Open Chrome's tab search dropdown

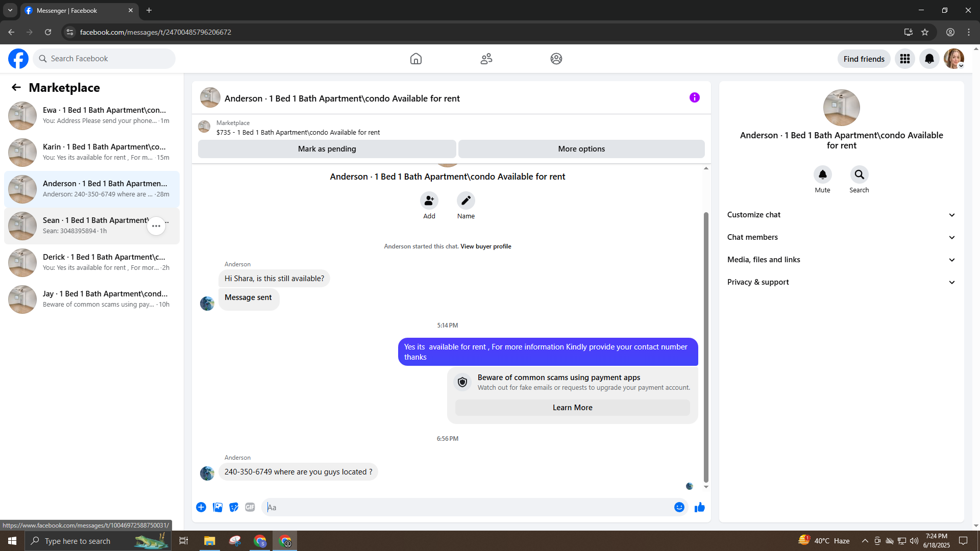[10, 10]
